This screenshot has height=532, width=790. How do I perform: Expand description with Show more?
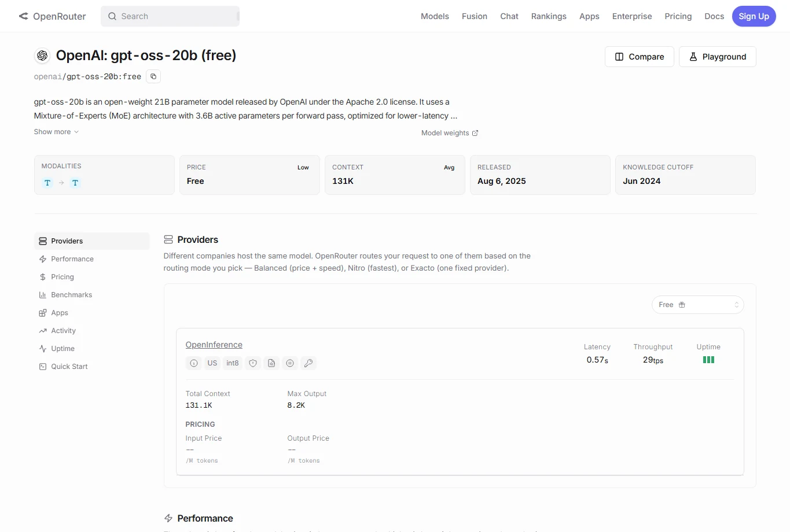pyautogui.click(x=56, y=132)
